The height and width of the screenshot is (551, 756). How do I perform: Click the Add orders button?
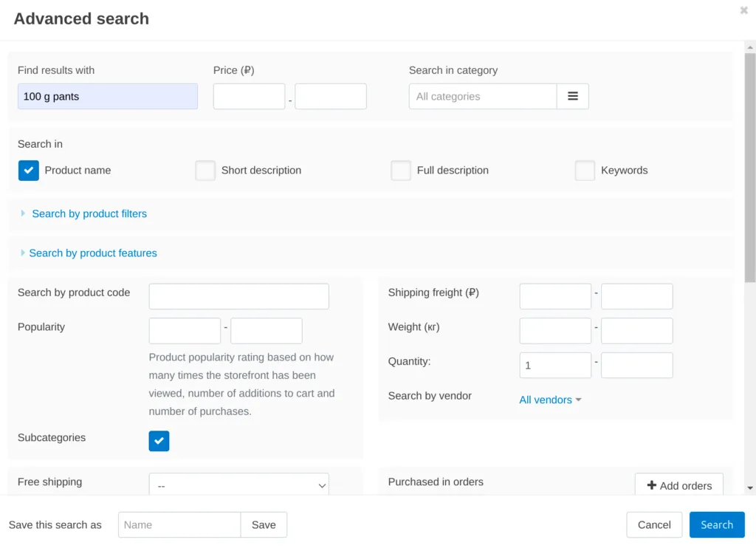pyautogui.click(x=679, y=485)
